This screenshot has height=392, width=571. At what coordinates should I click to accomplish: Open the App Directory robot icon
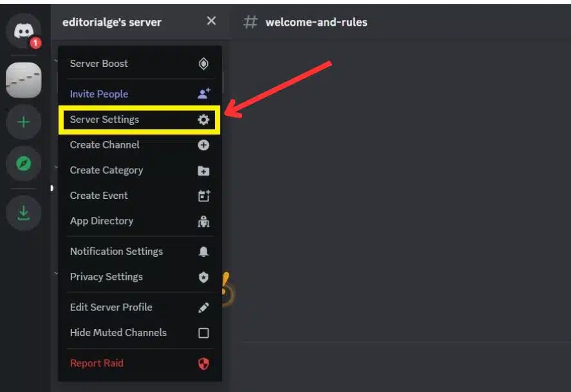point(202,221)
